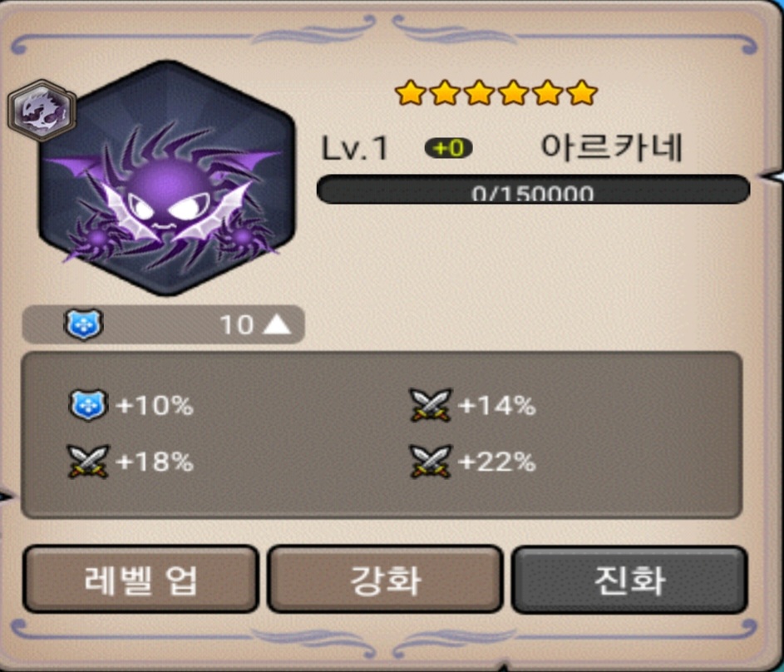The image size is (784, 672).
Task: Click the +10% defense bonus text
Action: pos(154,406)
